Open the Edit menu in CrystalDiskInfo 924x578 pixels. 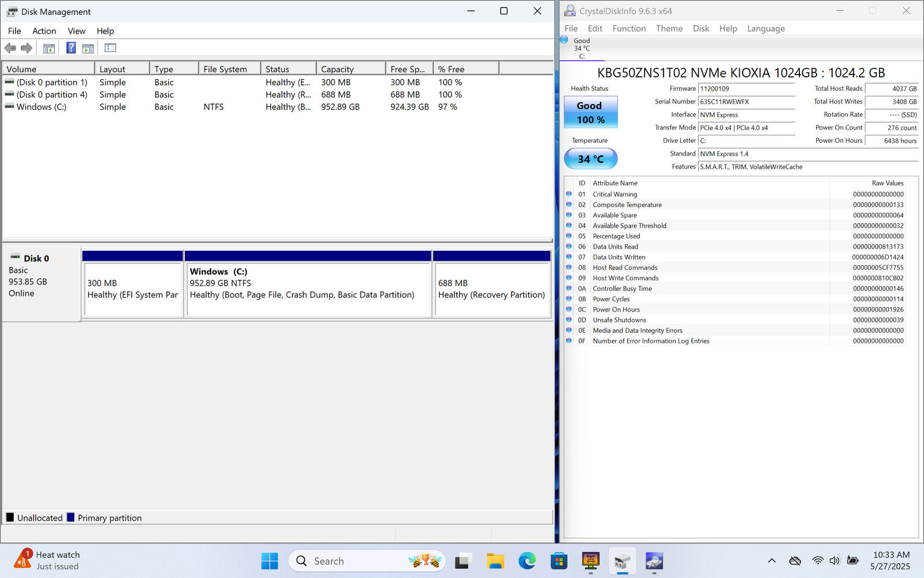(x=595, y=28)
